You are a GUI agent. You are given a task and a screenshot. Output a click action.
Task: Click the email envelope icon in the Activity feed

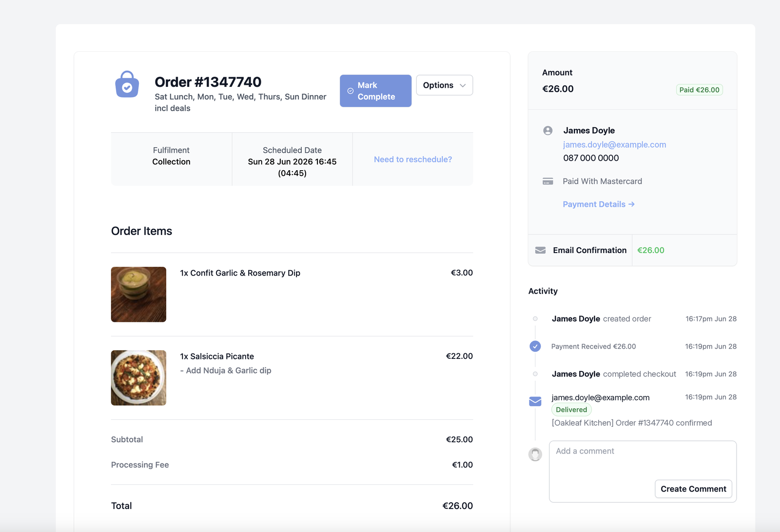point(535,401)
